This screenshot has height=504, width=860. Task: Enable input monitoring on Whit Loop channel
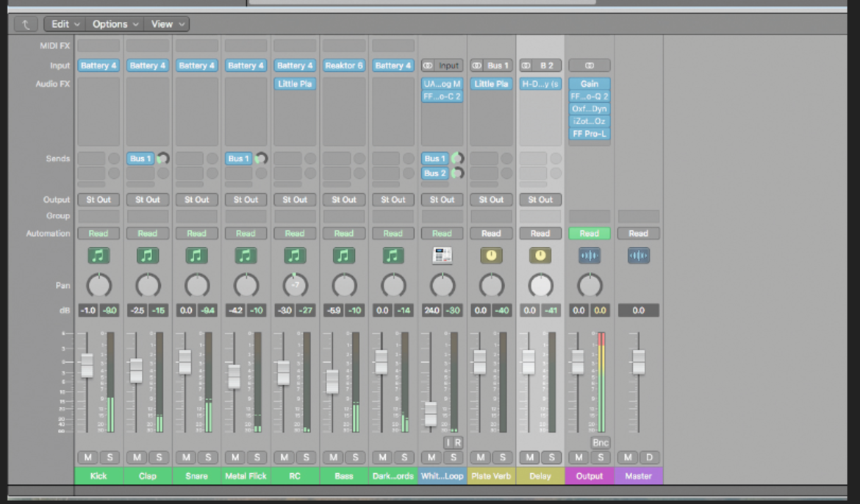tap(448, 442)
